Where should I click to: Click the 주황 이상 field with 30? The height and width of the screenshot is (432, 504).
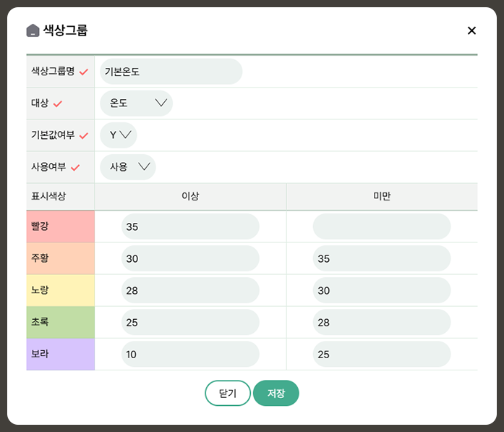click(190, 258)
